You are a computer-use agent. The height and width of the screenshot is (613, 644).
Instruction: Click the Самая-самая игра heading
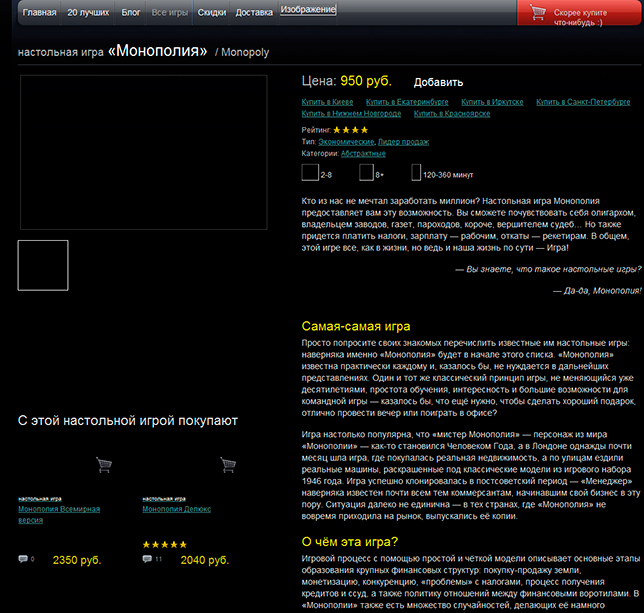[x=356, y=326]
